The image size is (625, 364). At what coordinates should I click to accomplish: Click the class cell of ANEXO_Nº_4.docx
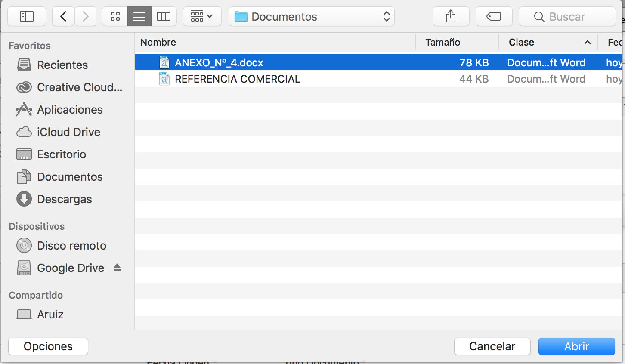pos(546,62)
